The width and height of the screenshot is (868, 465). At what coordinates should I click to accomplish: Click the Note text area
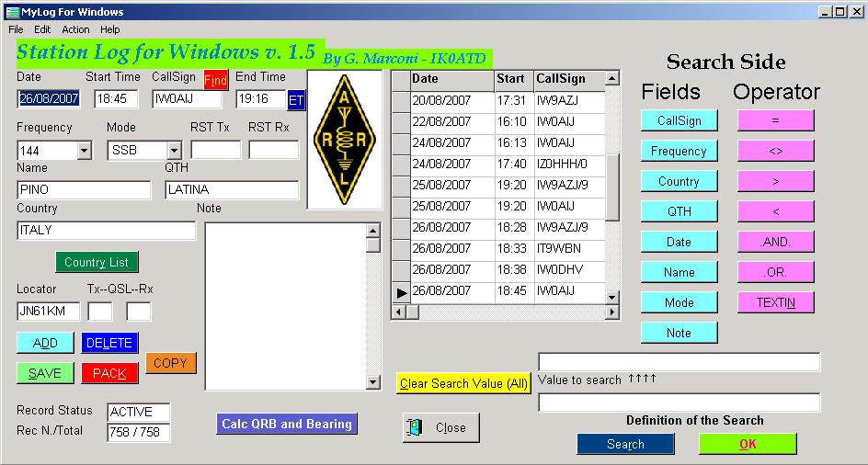tap(286, 306)
